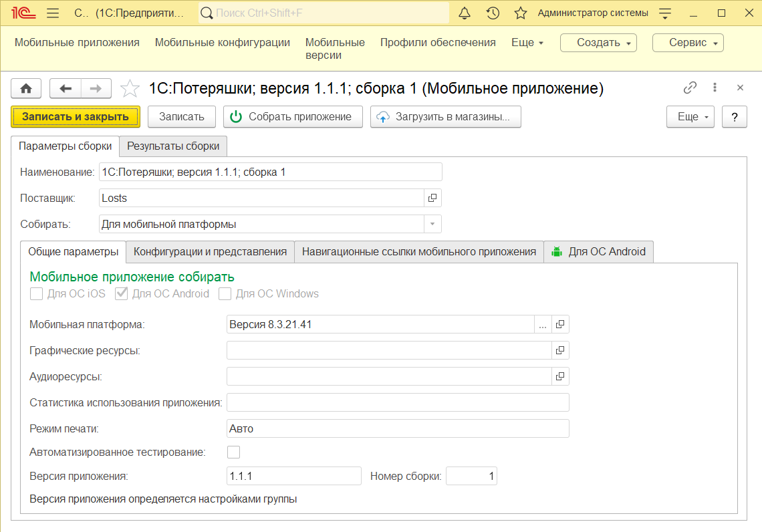Click the Версия приложения field 1.1.1

coord(294,476)
